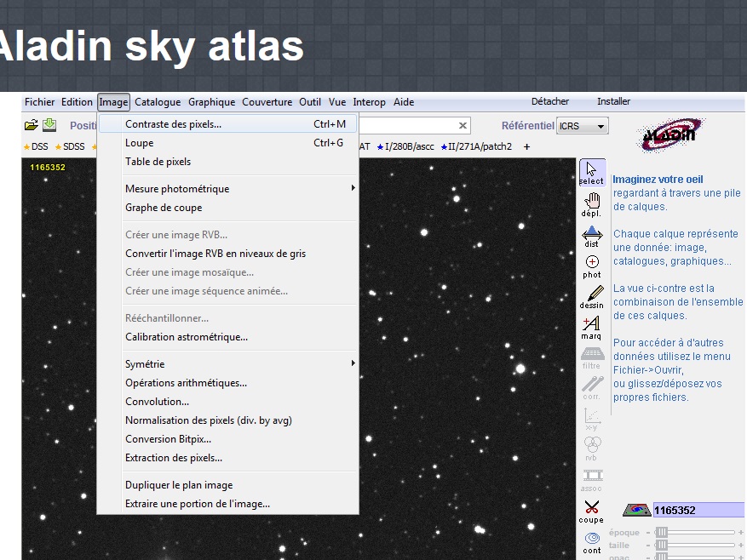Open the SDSS bookmark
Image resolution: width=747 pixels, height=560 pixels.
pyautogui.click(x=70, y=146)
